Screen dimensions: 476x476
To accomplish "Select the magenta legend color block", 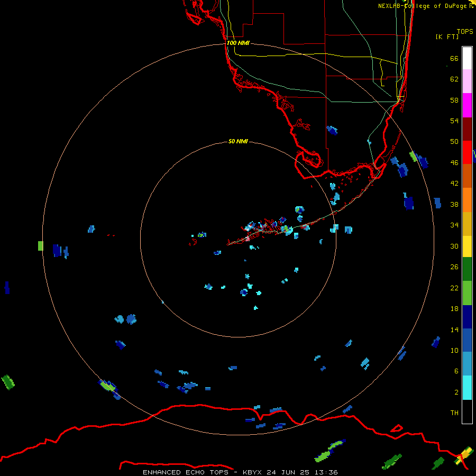I will 467,105.
